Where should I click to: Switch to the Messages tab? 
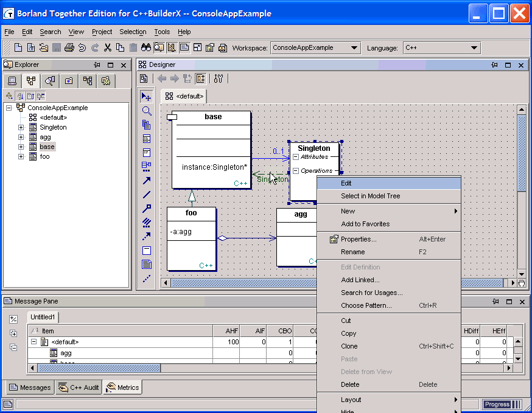tap(30, 387)
